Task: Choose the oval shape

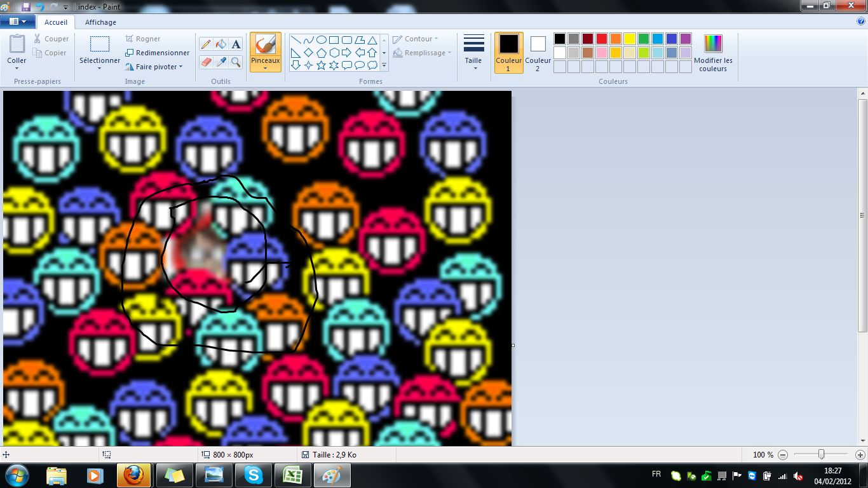Action: pos(321,40)
